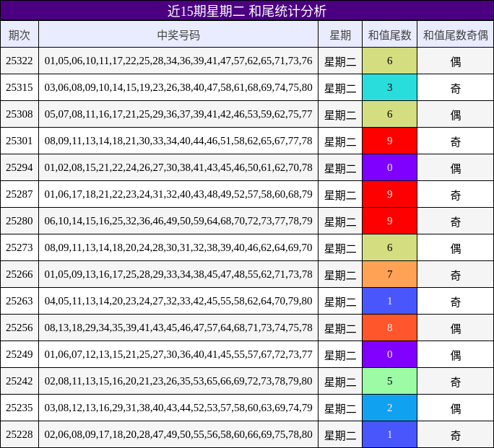Select winning numbers for issue 25308

(178, 114)
